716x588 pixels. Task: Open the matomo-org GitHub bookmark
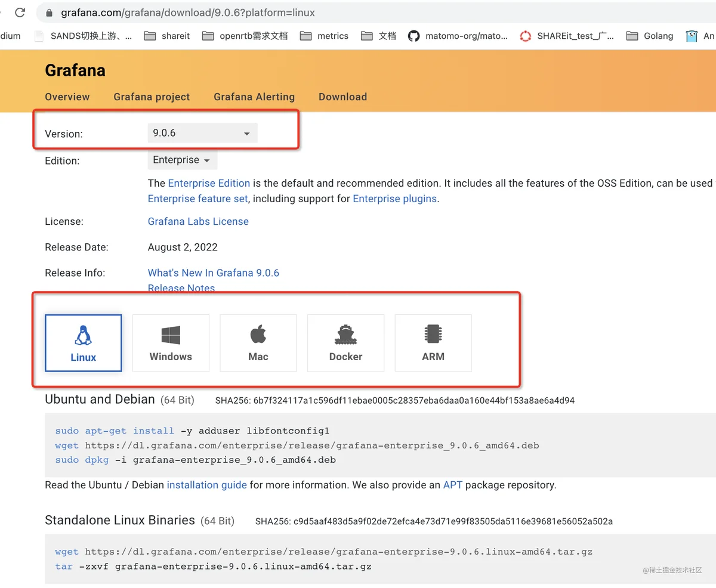pyautogui.click(x=458, y=36)
